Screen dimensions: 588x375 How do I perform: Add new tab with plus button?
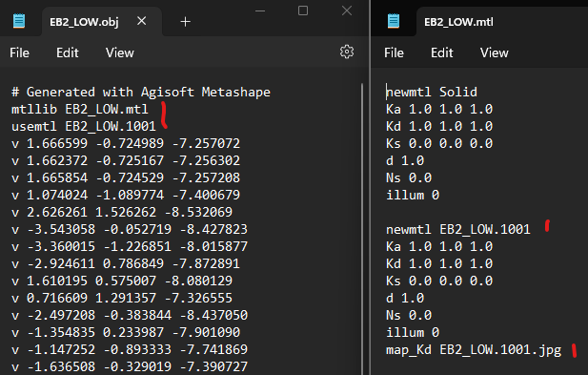click(185, 22)
